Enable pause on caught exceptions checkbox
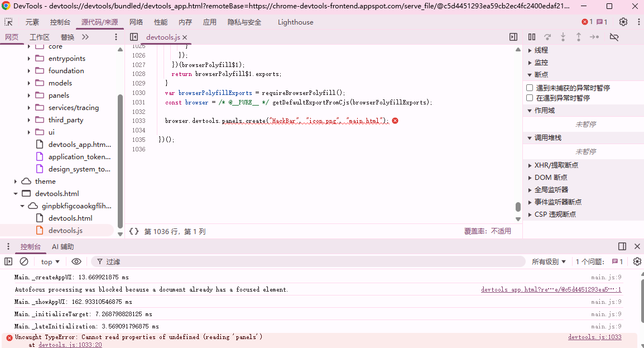The height and width of the screenshot is (348, 644). (x=530, y=98)
